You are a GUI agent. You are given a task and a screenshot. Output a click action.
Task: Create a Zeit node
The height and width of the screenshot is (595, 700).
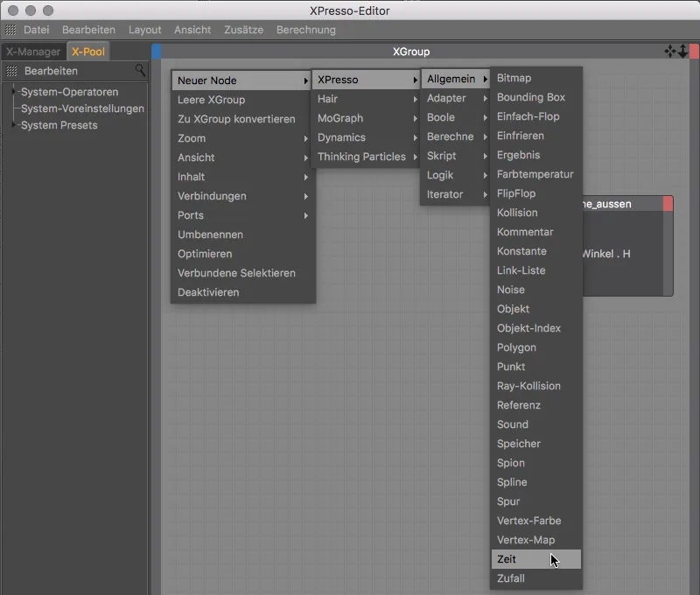[x=536, y=559]
